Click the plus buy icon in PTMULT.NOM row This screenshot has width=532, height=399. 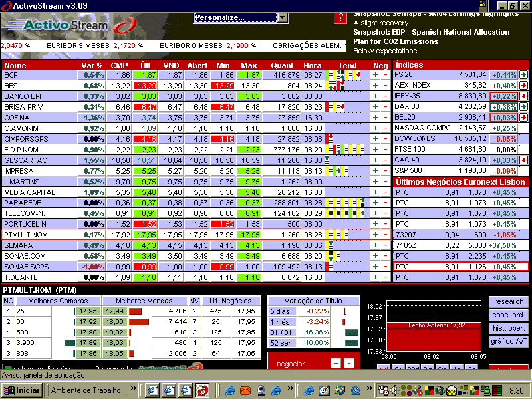coord(375,235)
